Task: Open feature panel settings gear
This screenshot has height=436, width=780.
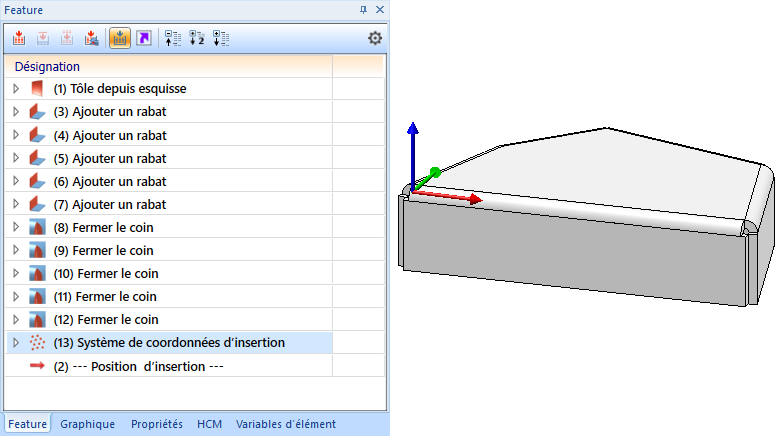Action: [x=375, y=38]
